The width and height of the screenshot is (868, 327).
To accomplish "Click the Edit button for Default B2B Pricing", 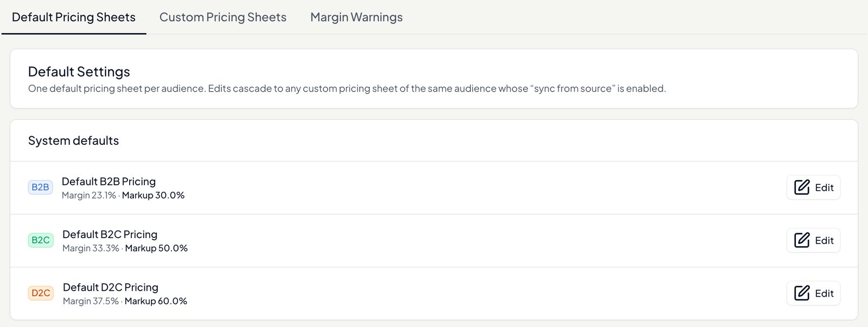I will point(813,188).
